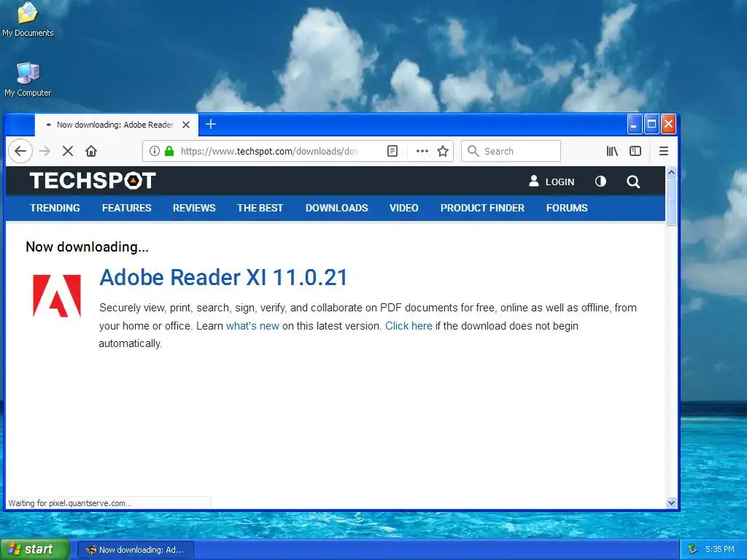This screenshot has width=747, height=560.
Task: Click the 'Now downloading...' heading text
Action: coord(88,246)
